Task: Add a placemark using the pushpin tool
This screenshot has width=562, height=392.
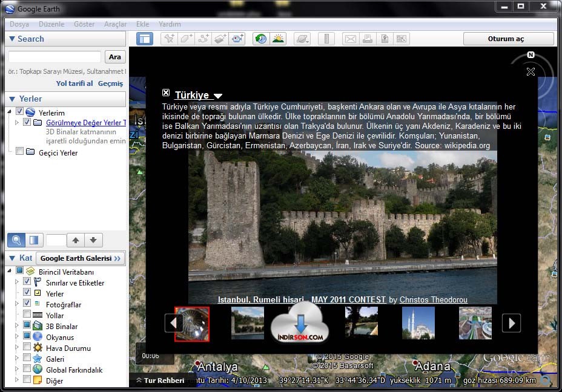Action: [x=169, y=39]
